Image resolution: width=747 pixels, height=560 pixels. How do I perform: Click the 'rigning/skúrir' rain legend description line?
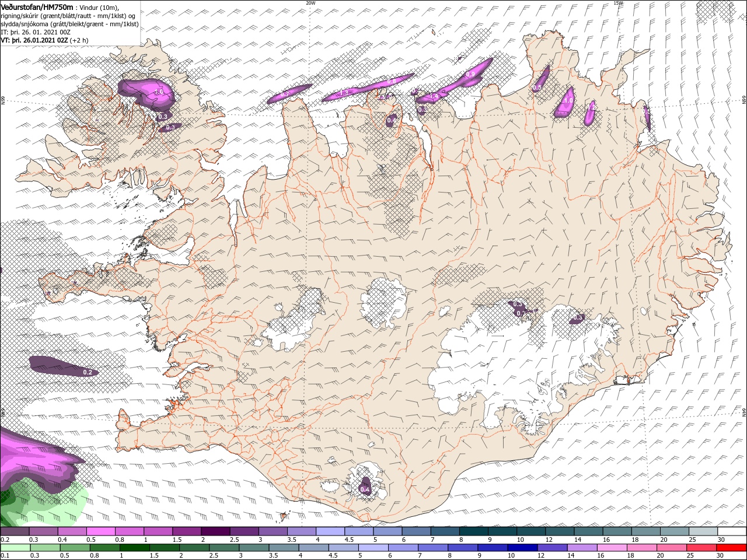pyautogui.click(x=69, y=15)
